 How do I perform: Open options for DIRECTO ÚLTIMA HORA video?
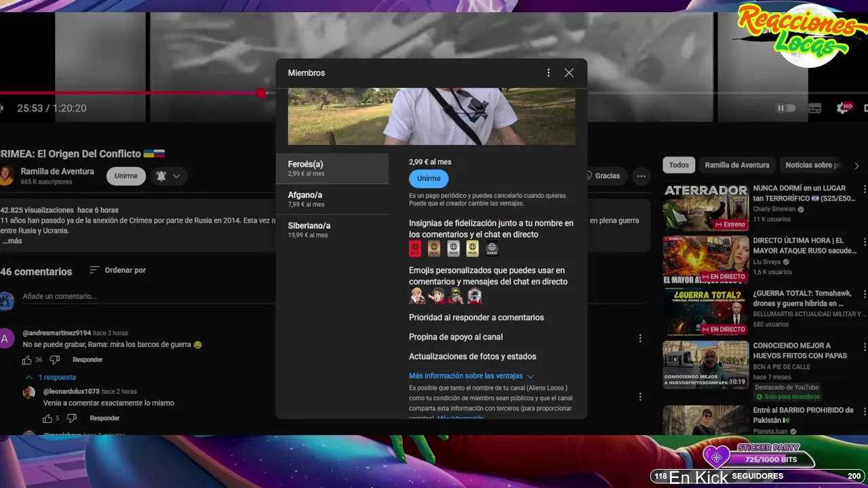pyautogui.click(x=864, y=241)
